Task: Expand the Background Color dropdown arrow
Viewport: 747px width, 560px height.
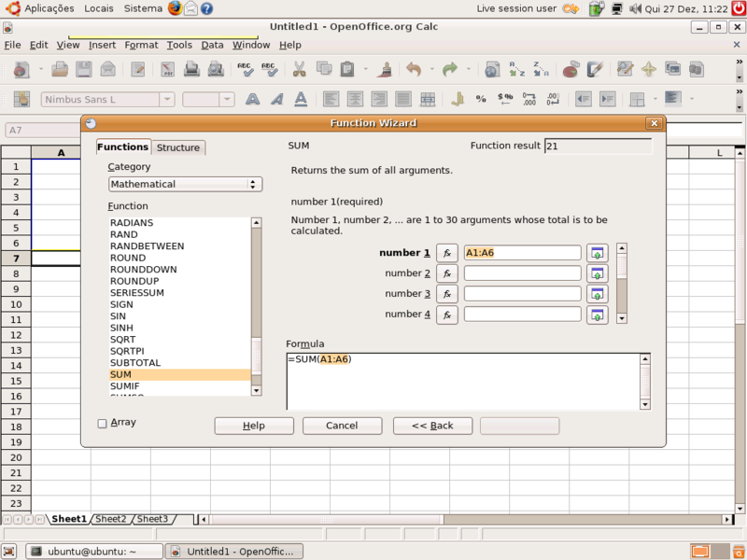Action: pyautogui.click(x=691, y=99)
